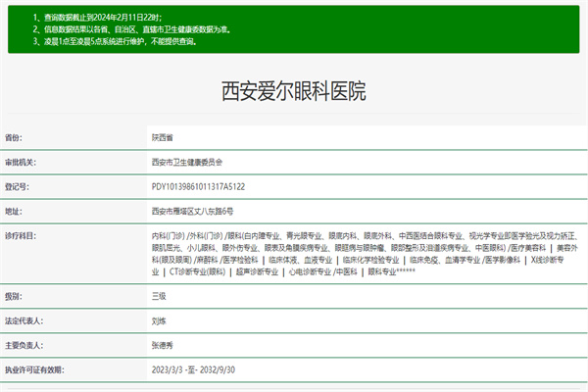Viewport: 588px width, 392px height.
Task: Click notice line about 卫生健康委数据为准
Action: click(132, 29)
